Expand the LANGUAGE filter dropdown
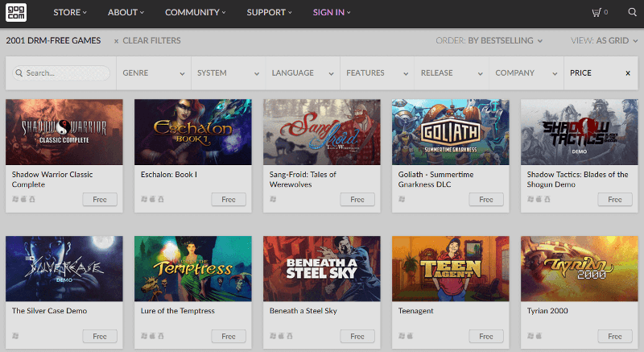Screen dimensions: 644x352 [303, 73]
